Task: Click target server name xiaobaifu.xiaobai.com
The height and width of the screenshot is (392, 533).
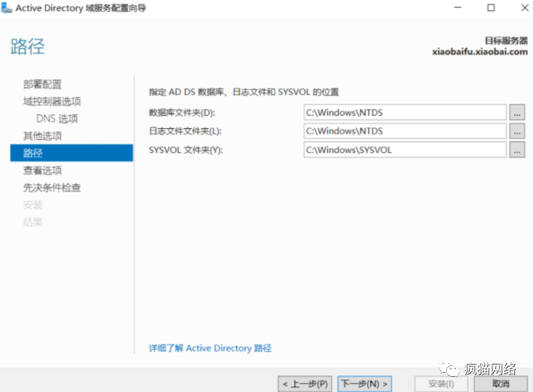Action: (x=480, y=52)
